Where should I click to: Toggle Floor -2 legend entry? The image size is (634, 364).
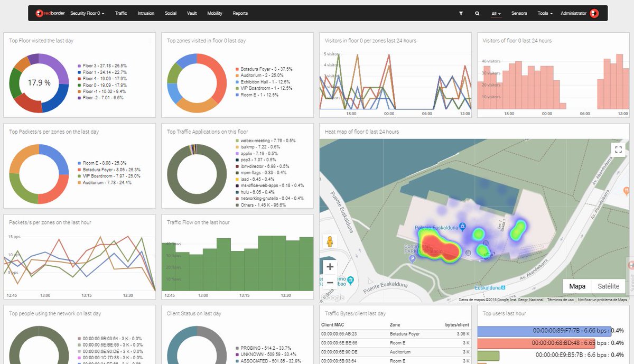100,97
